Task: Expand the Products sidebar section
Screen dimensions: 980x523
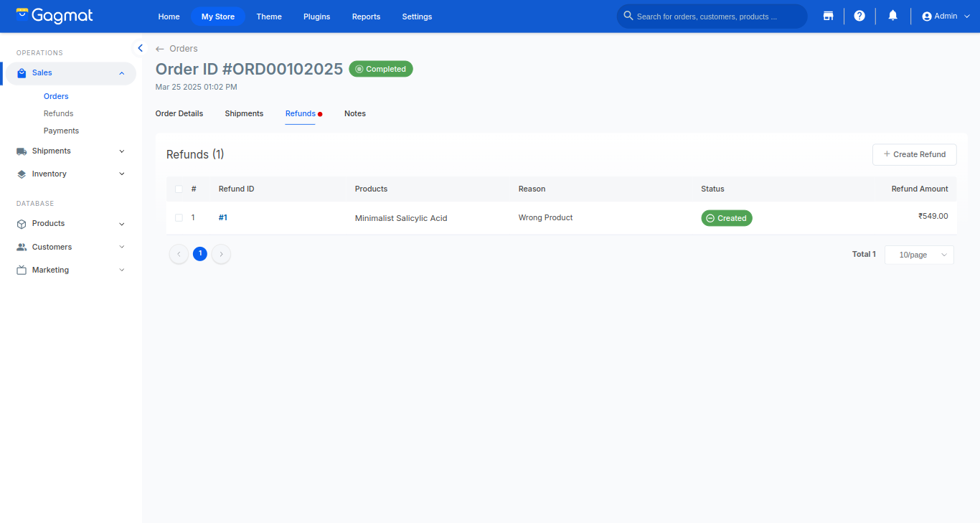Action: [122, 224]
